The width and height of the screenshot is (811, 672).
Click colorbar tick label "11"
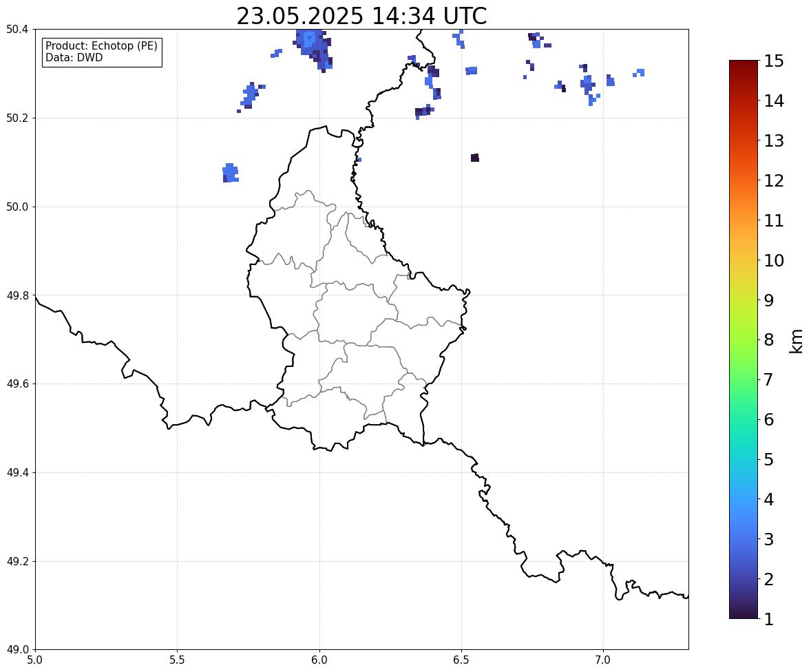coord(775,220)
